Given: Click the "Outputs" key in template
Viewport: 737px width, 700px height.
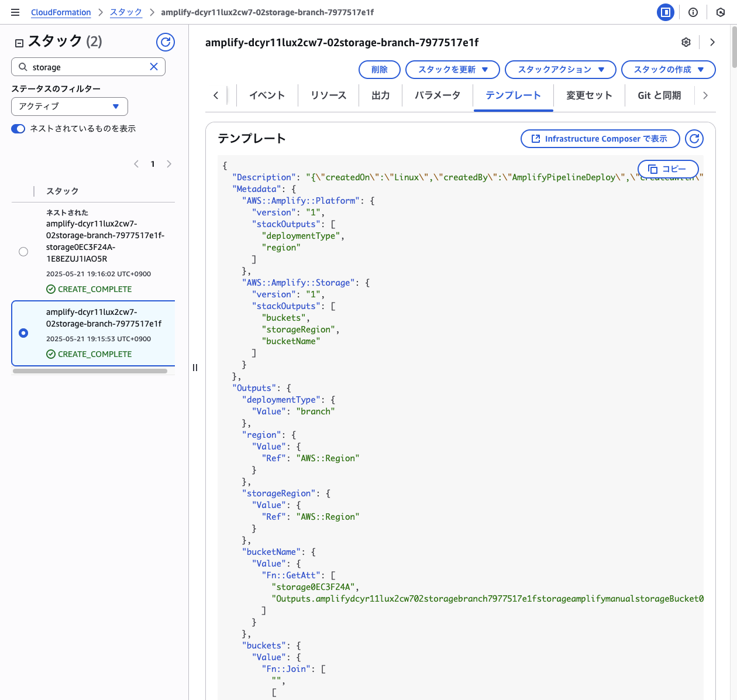Looking at the screenshot, I should [254, 388].
